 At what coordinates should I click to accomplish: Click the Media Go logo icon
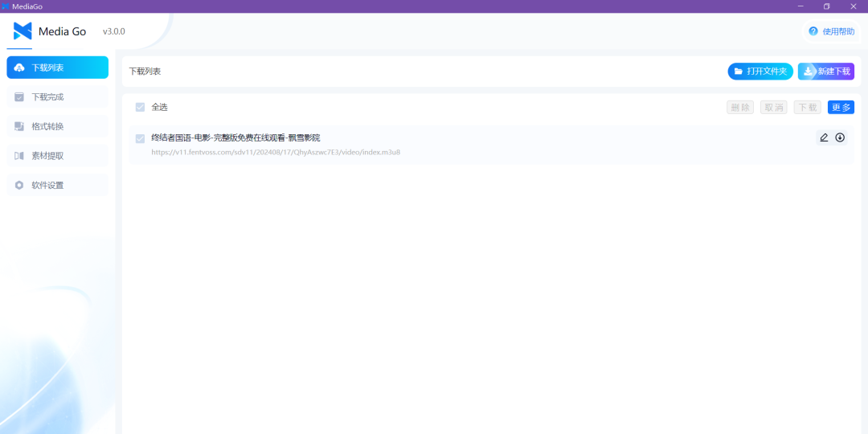23,31
